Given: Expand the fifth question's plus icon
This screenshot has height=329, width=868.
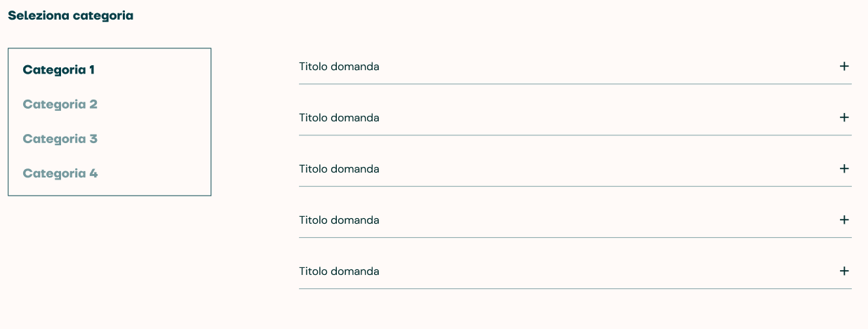Looking at the screenshot, I should coord(844,271).
